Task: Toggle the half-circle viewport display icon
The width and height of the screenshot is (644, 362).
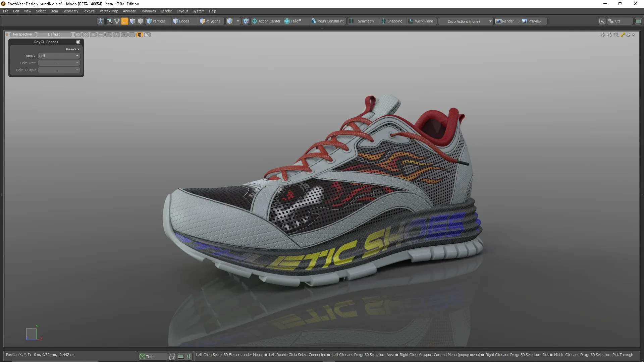Action: [132, 35]
